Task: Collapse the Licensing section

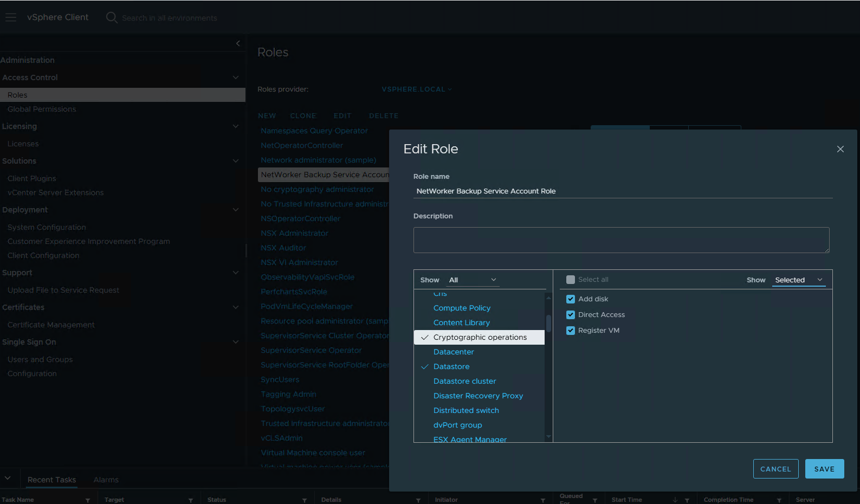Action: (x=236, y=126)
